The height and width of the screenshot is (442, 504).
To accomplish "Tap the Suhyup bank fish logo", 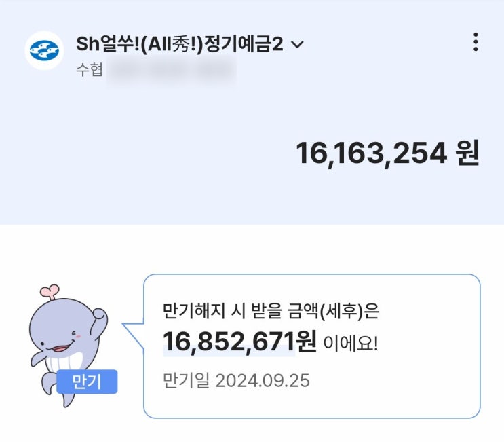I will coord(44,50).
